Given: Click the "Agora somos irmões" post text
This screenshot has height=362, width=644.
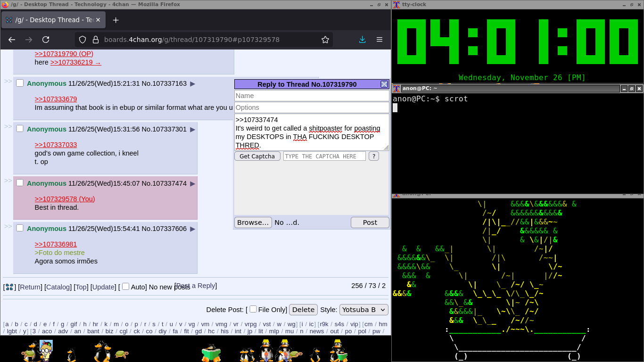Looking at the screenshot, I should [x=66, y=261].
